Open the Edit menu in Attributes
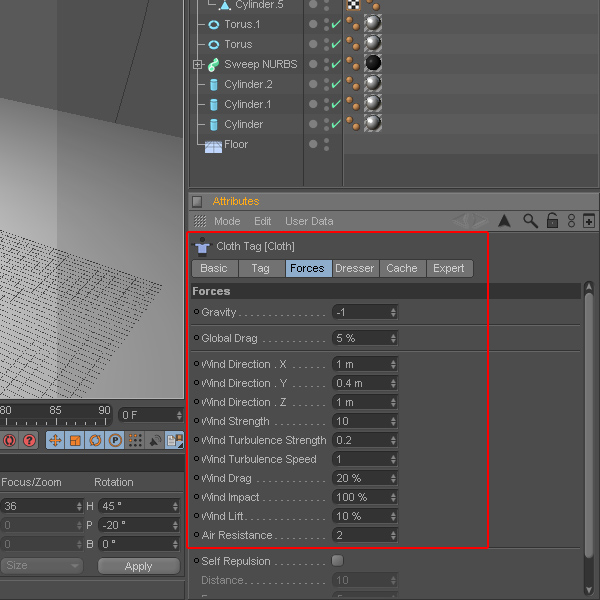600x600 pixels. click(262, 221)
